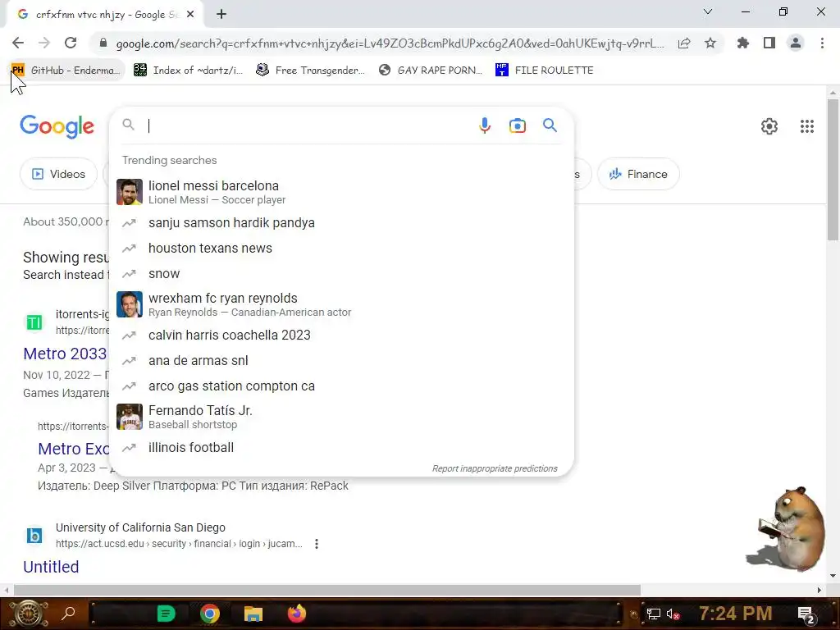Click the Google search input field

[308, 126]
